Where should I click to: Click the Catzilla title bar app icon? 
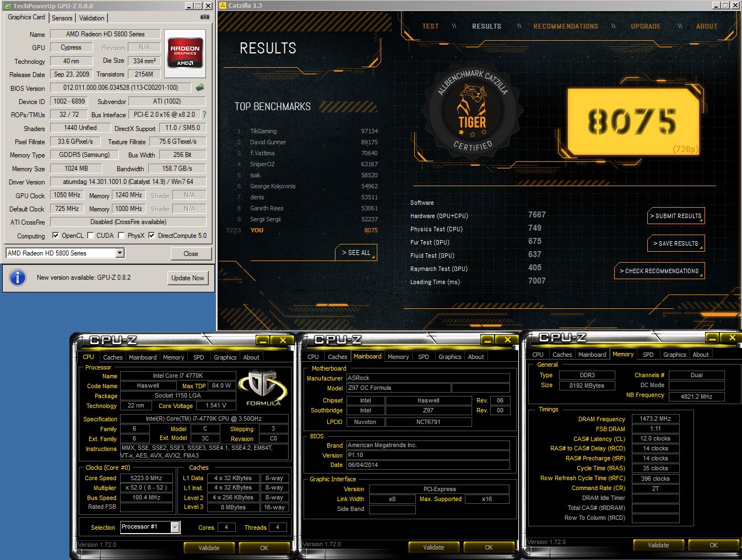tap(223, 6)
